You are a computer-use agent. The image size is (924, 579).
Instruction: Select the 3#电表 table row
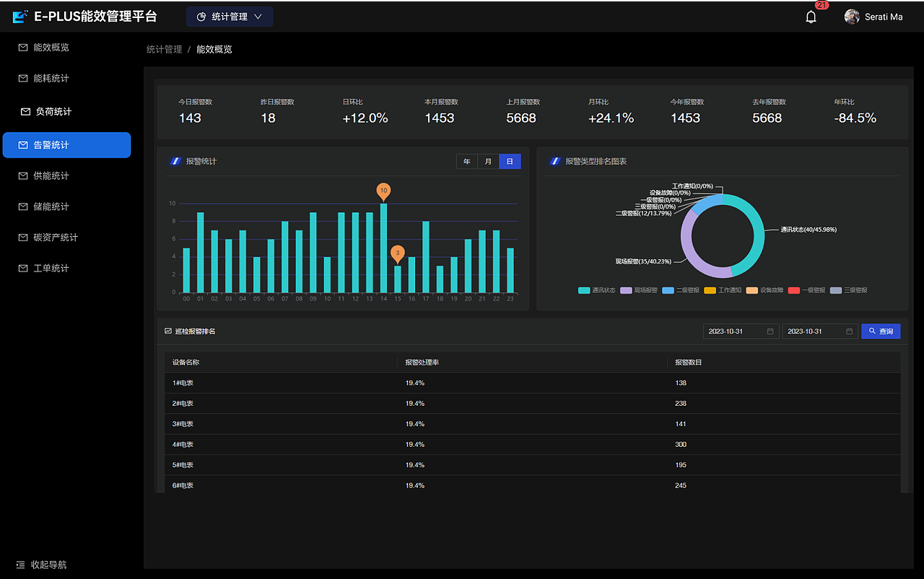(533, 424)
